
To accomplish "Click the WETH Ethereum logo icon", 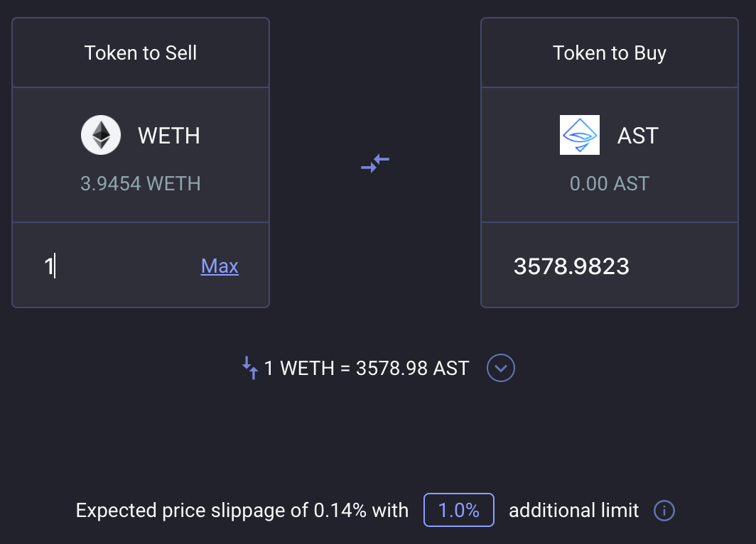I will click(x=101, y=135).
